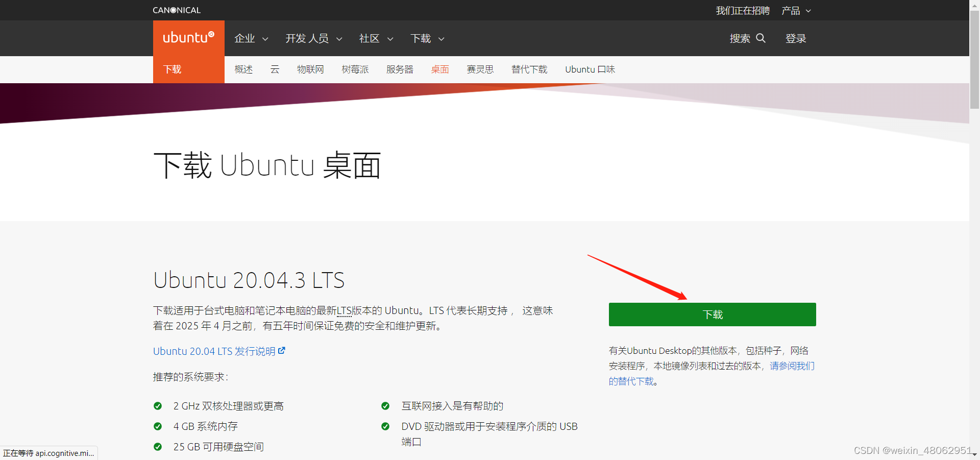Click the 推荐的系统要求 text

191,377
